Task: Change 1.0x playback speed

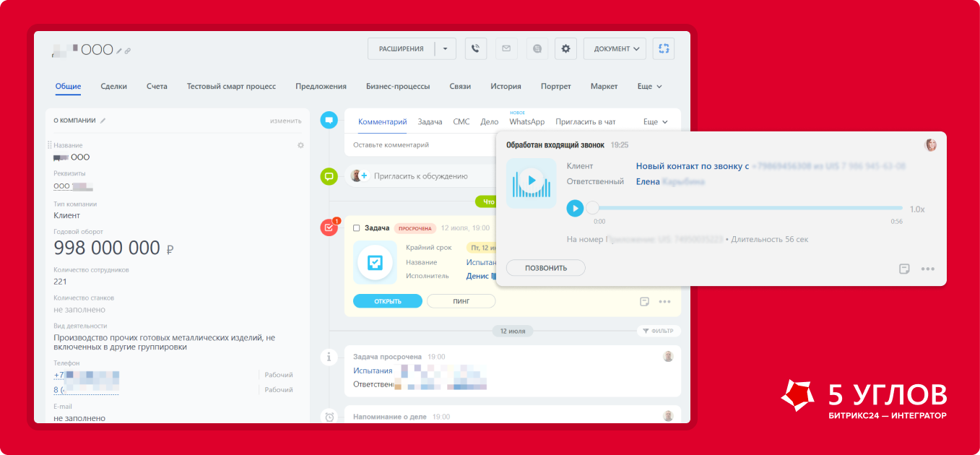Action: (916, 209)
